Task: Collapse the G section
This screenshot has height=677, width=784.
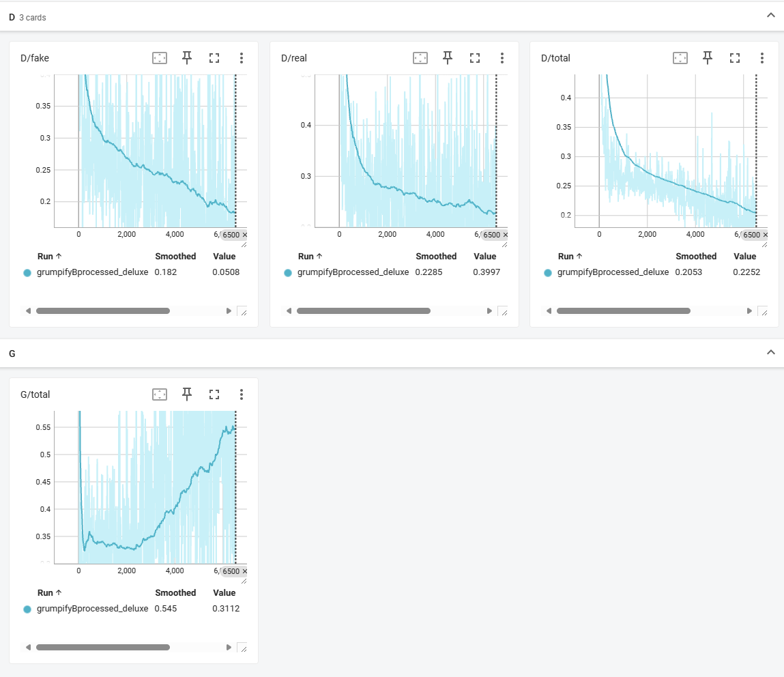Action: point(771,352)
